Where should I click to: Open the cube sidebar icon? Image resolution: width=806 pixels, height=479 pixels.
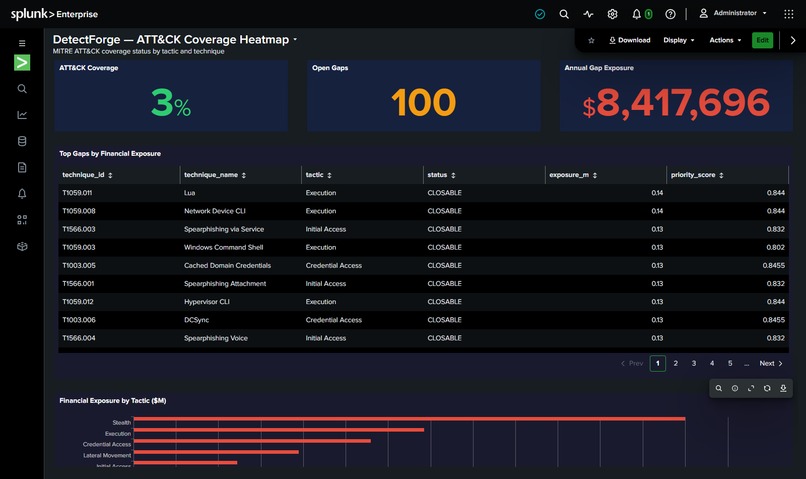22,246
